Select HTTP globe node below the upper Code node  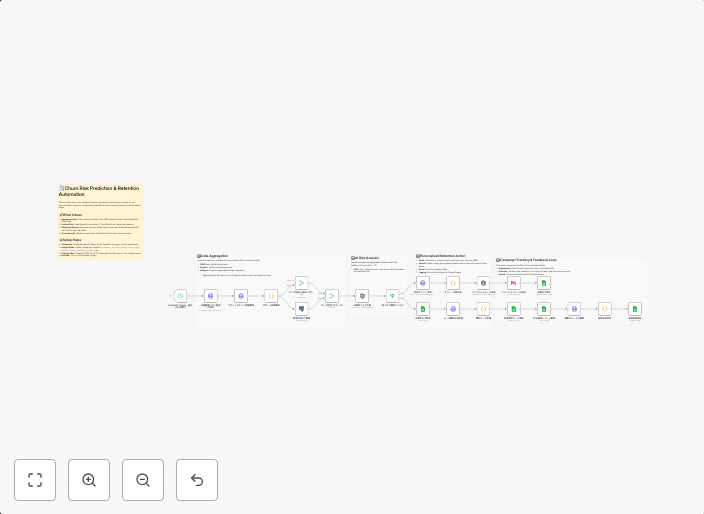(453, 309)
